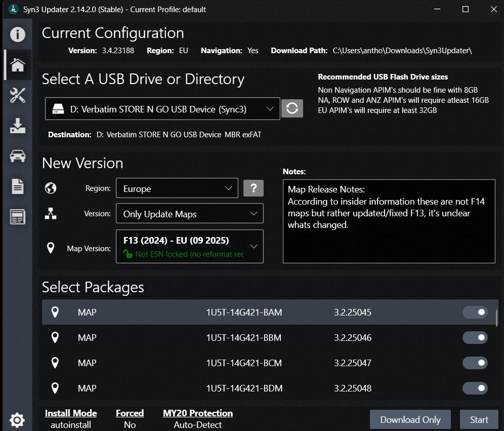The height and width of the screenshot is (431, 504).
Task: Toggle the 1U5T-14G421-BAM map package
Action: (x=475, y=312)
